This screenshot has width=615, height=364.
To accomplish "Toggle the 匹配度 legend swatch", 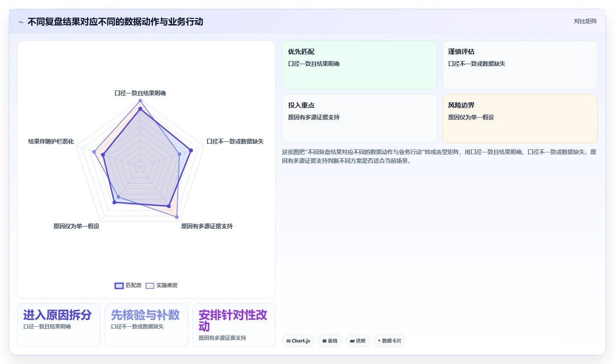I will point(119,285).
